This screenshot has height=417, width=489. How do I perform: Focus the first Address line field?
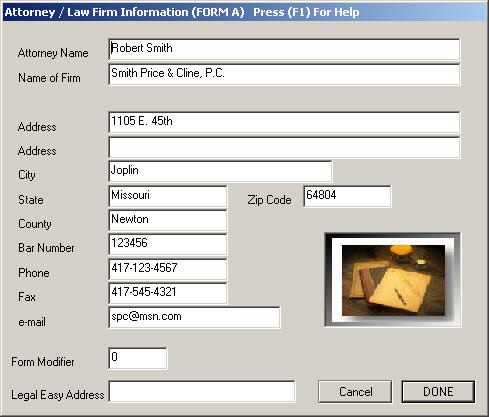tap(284, 122)
